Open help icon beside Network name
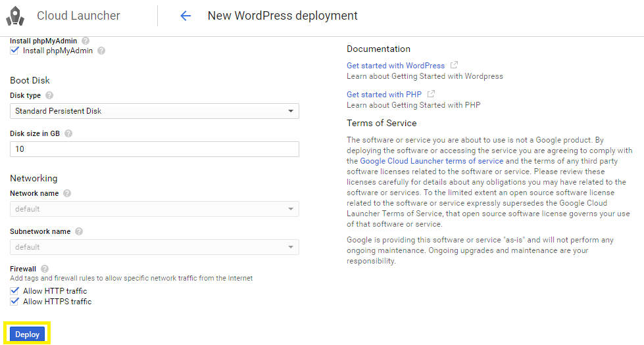The width and height of the screenshot is (644, 345). point(67,193)
